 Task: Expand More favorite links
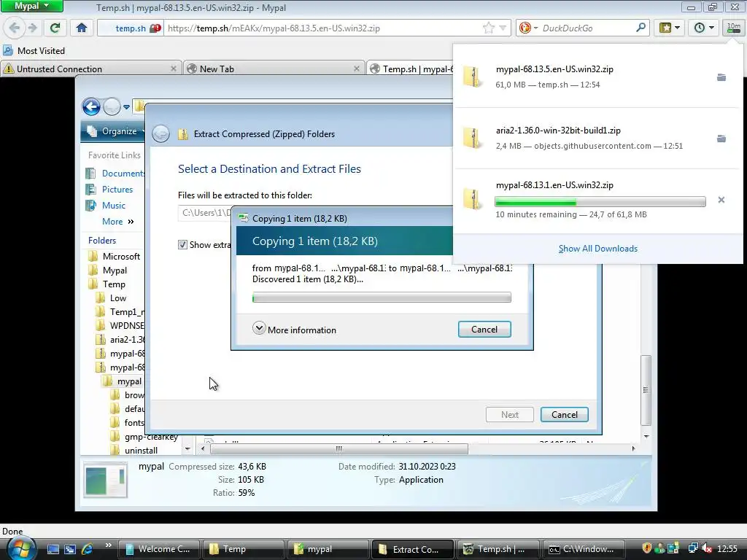point(117,222)
